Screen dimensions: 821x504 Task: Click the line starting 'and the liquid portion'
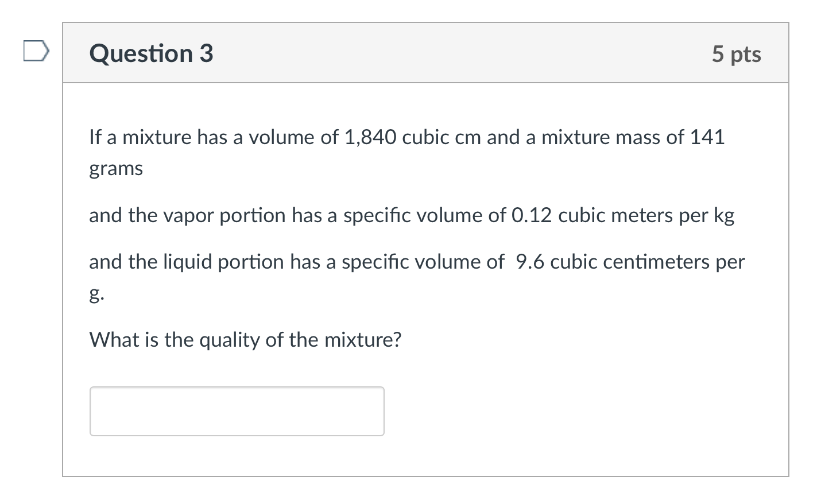tap(417, 262)
